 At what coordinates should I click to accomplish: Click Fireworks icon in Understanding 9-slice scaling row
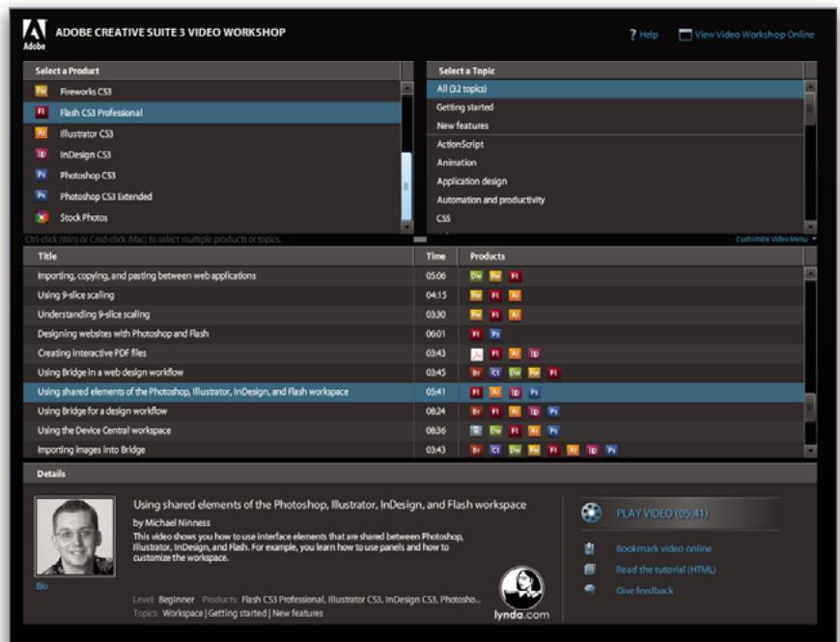tap(476, 315)
